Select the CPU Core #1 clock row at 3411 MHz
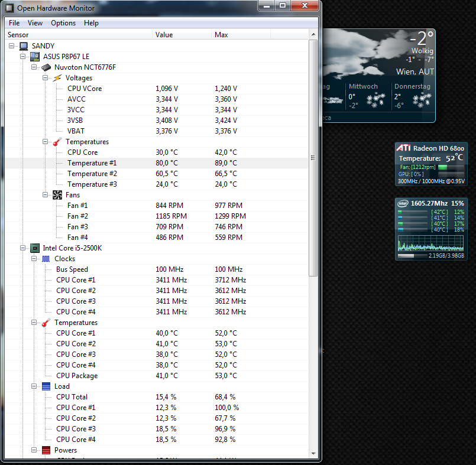This screenshot has width=476, height=465. click(156, 280)
